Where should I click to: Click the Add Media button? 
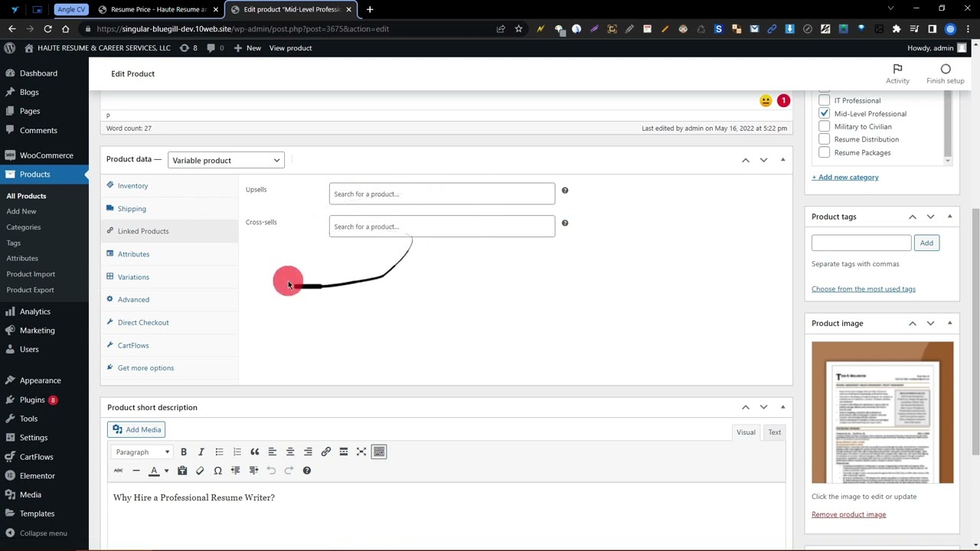tap(136, 429)
